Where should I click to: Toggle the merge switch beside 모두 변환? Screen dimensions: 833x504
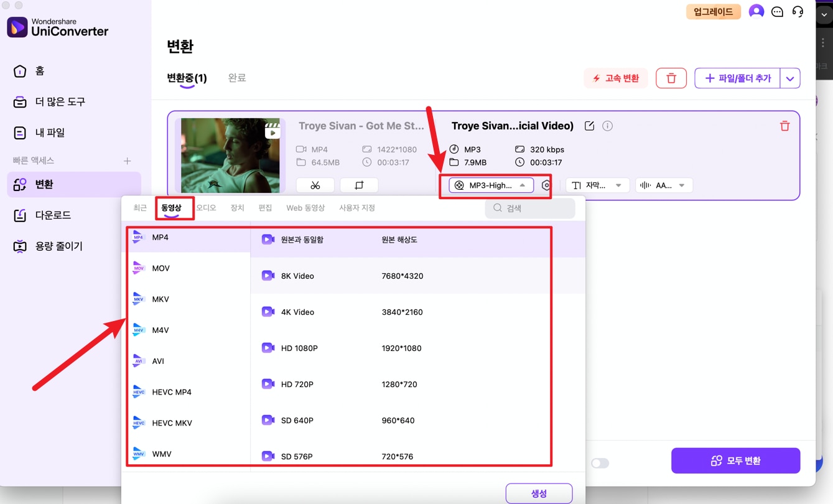coord(600,463)
